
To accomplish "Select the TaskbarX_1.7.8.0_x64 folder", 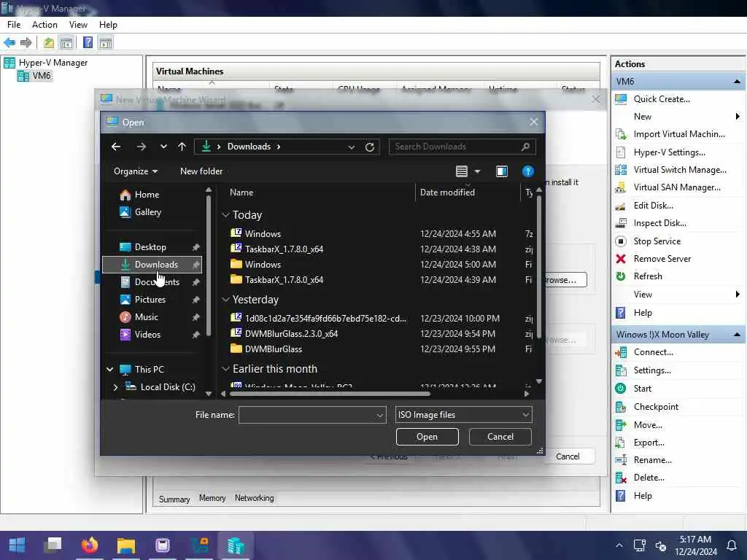I will [284, 280].
